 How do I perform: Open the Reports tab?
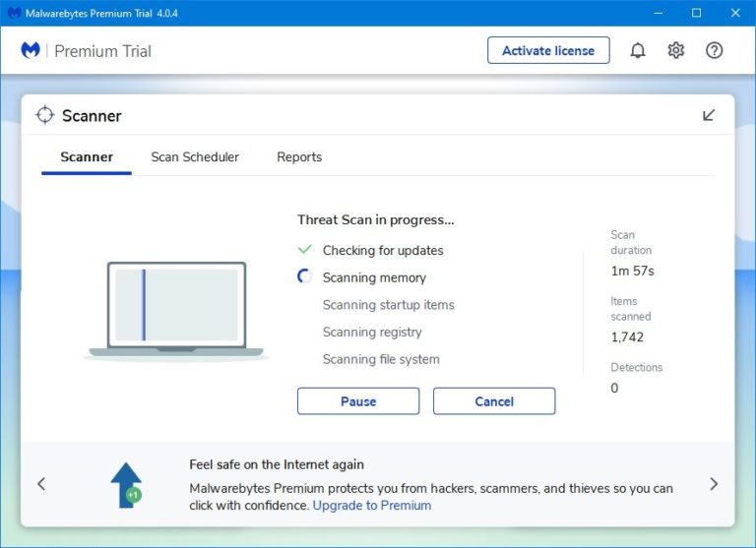pyautogui.click(x=299, y=157)
